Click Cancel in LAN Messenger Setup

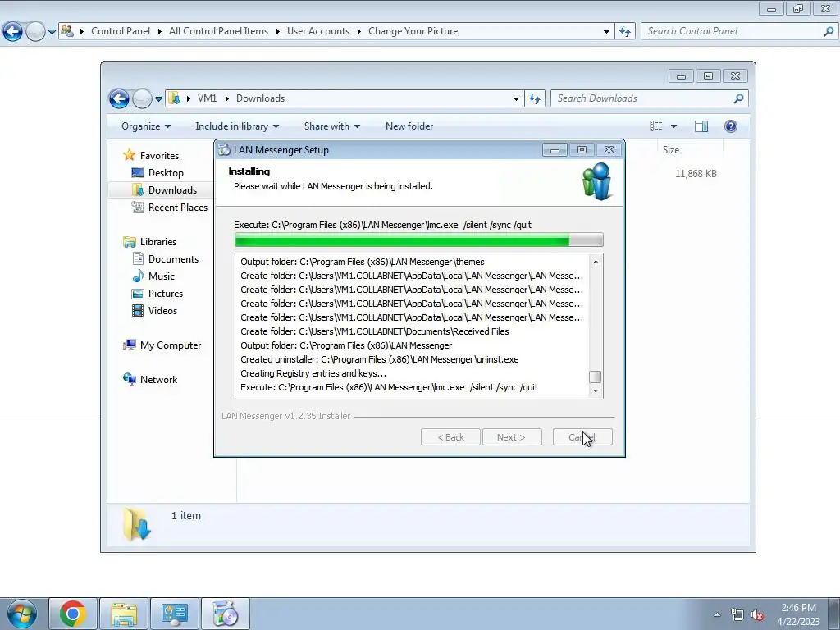(x=582, y=437)
